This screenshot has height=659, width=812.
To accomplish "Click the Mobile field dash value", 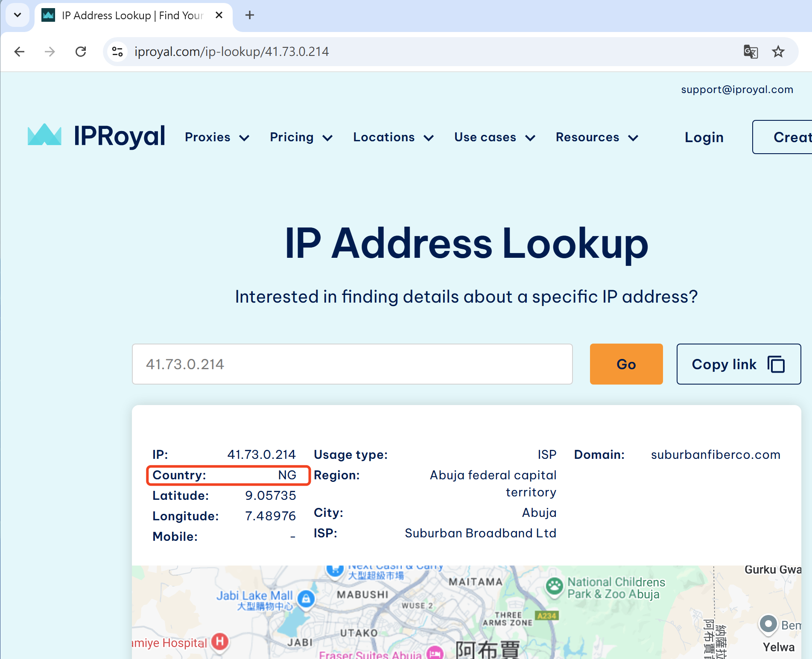I will click(x=292, y=537).
